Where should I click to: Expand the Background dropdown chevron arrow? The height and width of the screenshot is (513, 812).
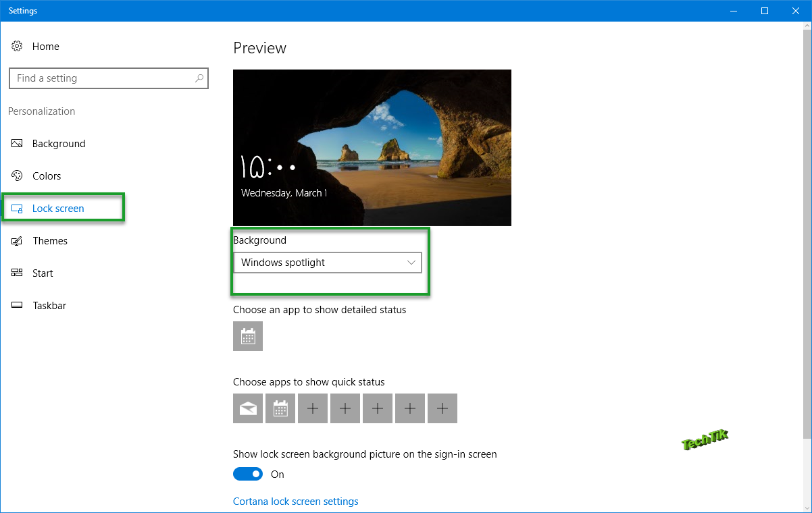click(411, 263)
